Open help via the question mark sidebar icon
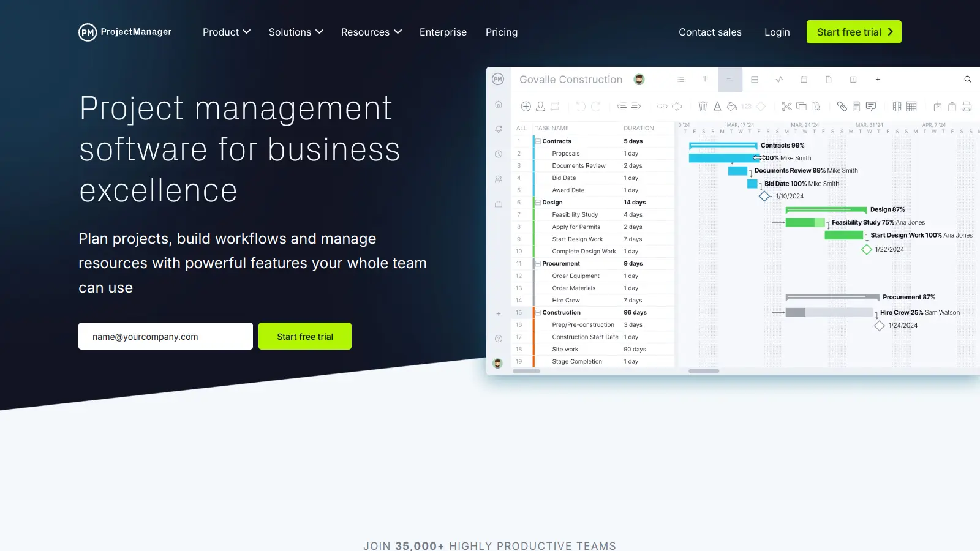This screenshot has width=980, height=551. (x=499, y=338)
